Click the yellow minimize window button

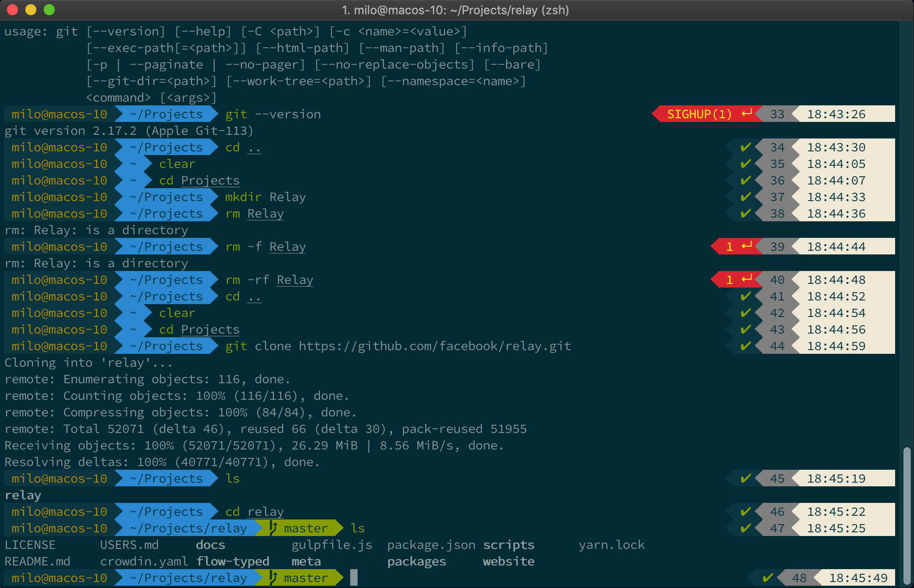pos(31,10)
